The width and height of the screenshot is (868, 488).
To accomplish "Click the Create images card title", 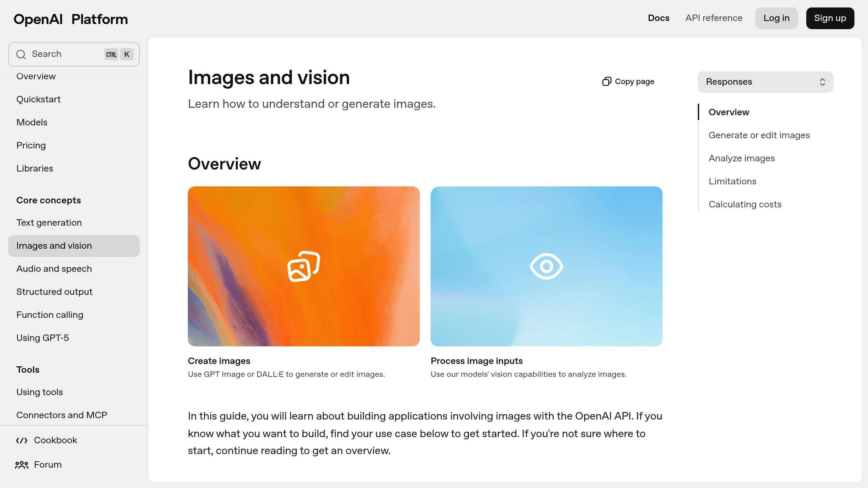I will pyautogui.click(x=219, y=361).
